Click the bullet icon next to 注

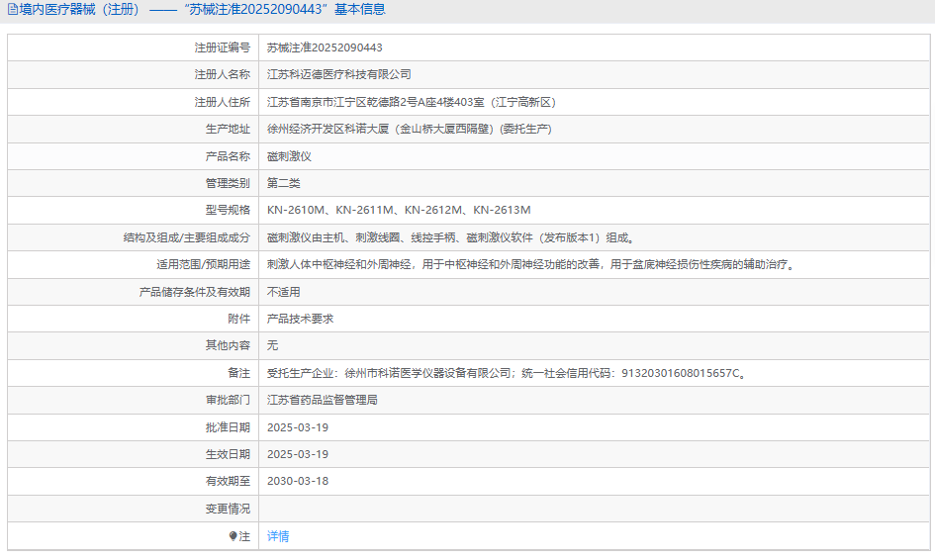(x=234, y=536)
